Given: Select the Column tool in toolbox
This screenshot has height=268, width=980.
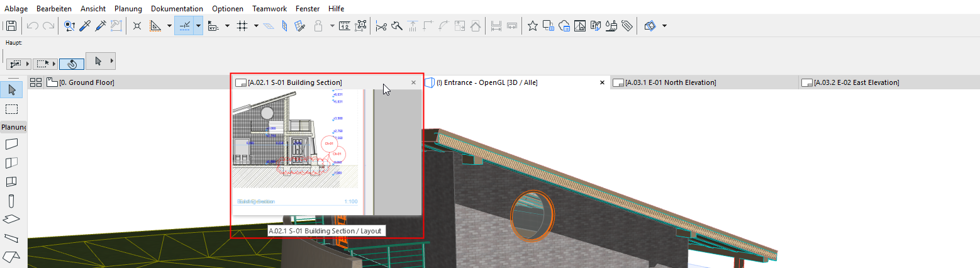Looking at the screenshot, I should 11,201.
